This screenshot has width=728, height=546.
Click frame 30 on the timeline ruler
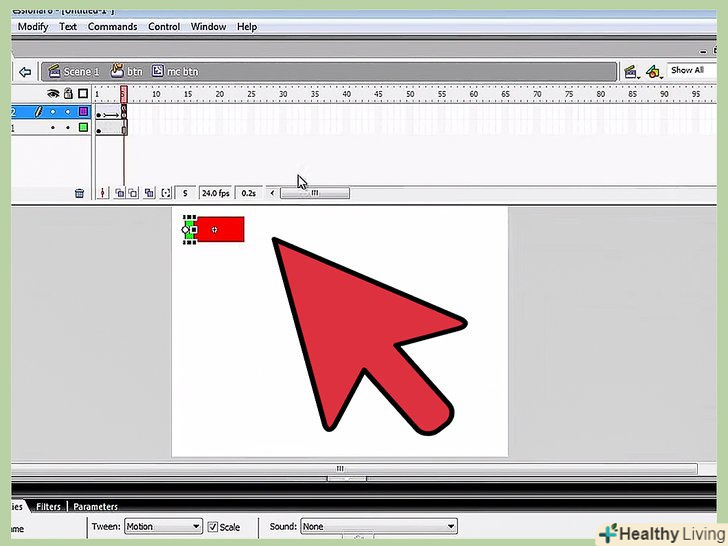[x=283, y=94]
